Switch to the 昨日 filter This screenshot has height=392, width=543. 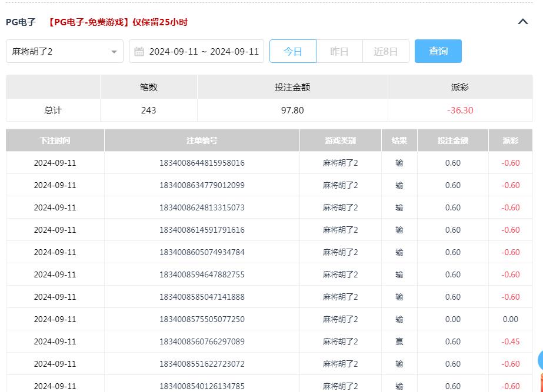[x=338, y=51]
